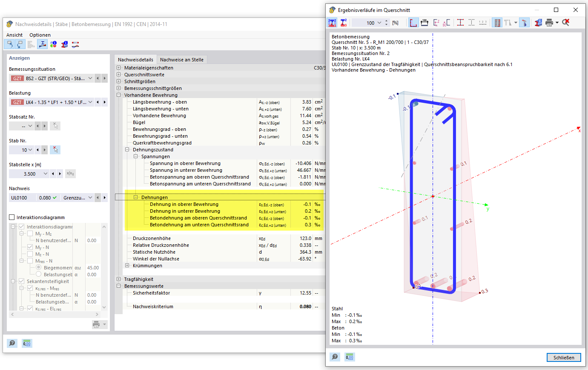Toggle the red L-shaped stress outline icon
The image size is (588, 370).
(413, 23)
